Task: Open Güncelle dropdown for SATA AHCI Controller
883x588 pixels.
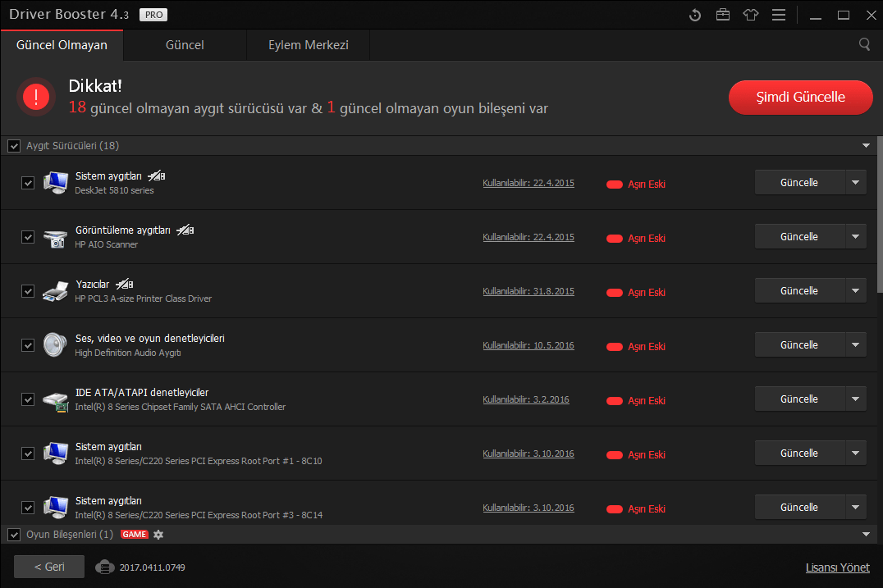Action: pos(855,399)
